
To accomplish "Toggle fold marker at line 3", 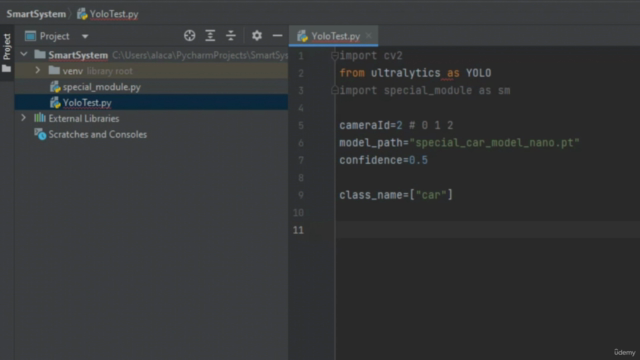I will click(x=334, y=91).
